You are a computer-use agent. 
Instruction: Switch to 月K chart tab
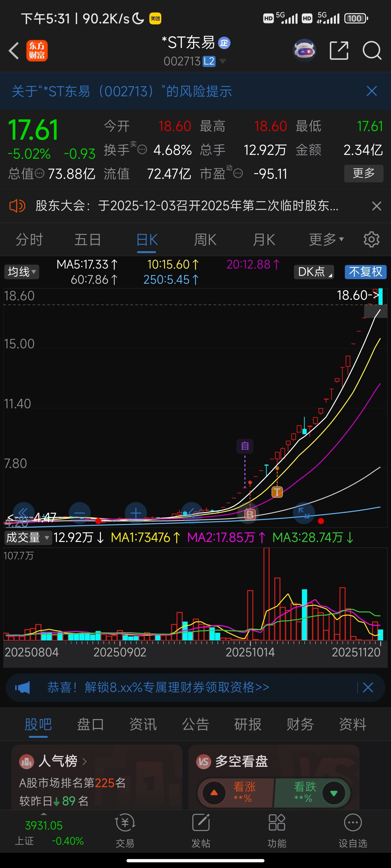[264, 240]
